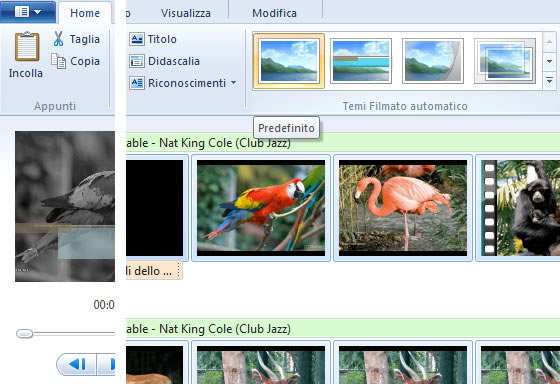This screenshot has height=384, width=560.
Task: Click the preview playback seek slider handle
Action: [25, 333]
